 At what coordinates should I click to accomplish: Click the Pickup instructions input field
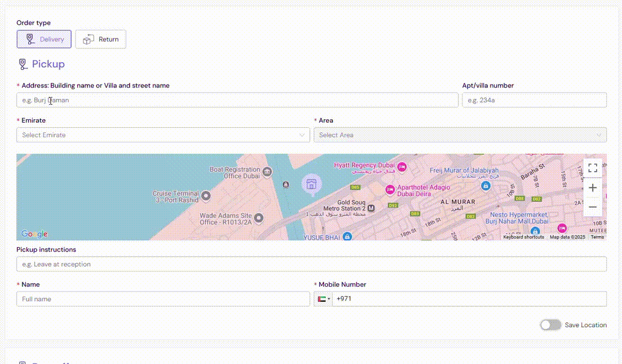coord(312,264)
